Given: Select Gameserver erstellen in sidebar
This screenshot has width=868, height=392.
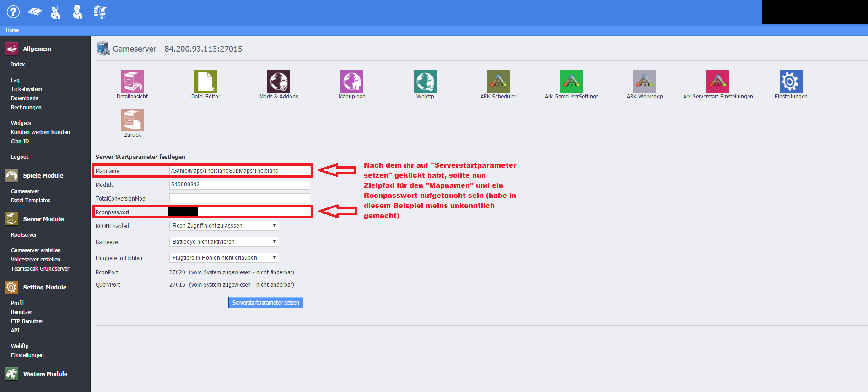Looking at the screenshot, I should coord(36,250).
